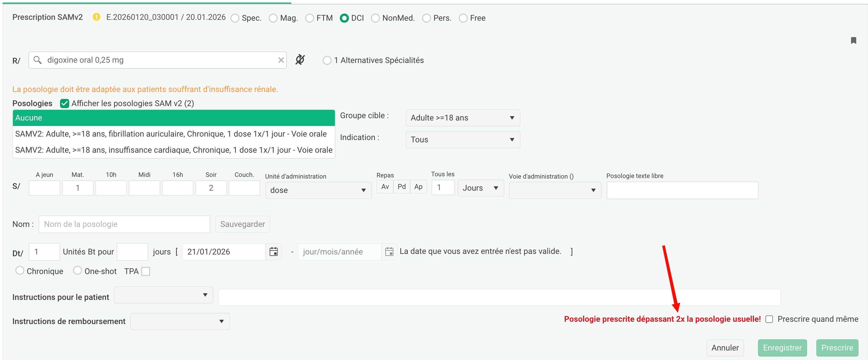Select the insuffisance cardiaque posology entry
The height and width of the screenshot is (360, 868).
[x=173, y=150]
